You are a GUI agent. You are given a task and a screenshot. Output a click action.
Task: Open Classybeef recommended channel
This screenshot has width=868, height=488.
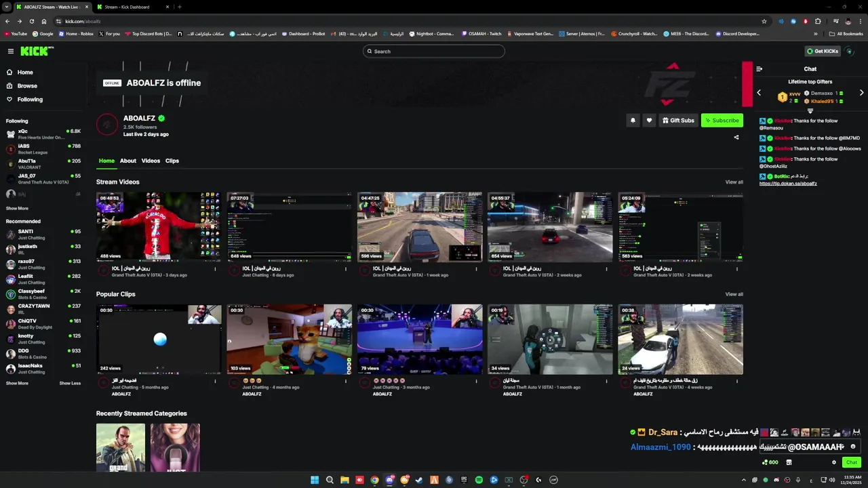43,294
